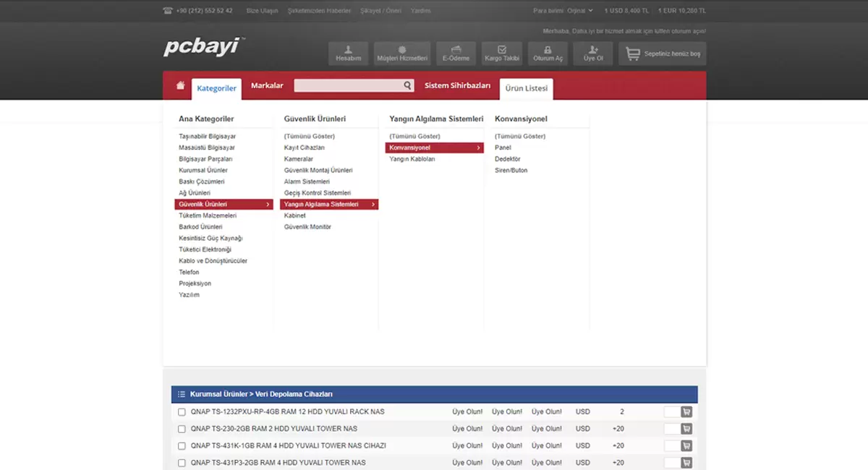This screenshot has height=470, width=868.
Task: Open Kargo Takibi shipment tracking
Action: click(502, 54)
